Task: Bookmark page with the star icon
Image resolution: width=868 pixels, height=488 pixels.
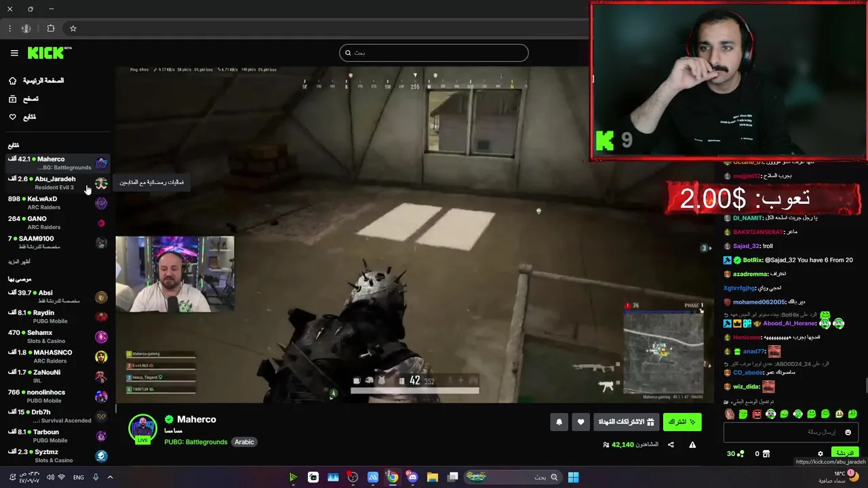Action: pyautogui.click(x=73, y=28)
